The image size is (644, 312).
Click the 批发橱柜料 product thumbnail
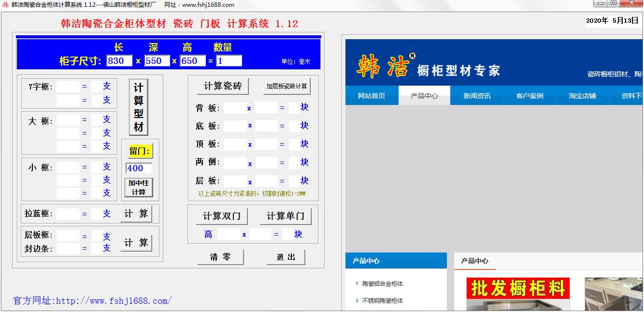click(x=518, y=294)
